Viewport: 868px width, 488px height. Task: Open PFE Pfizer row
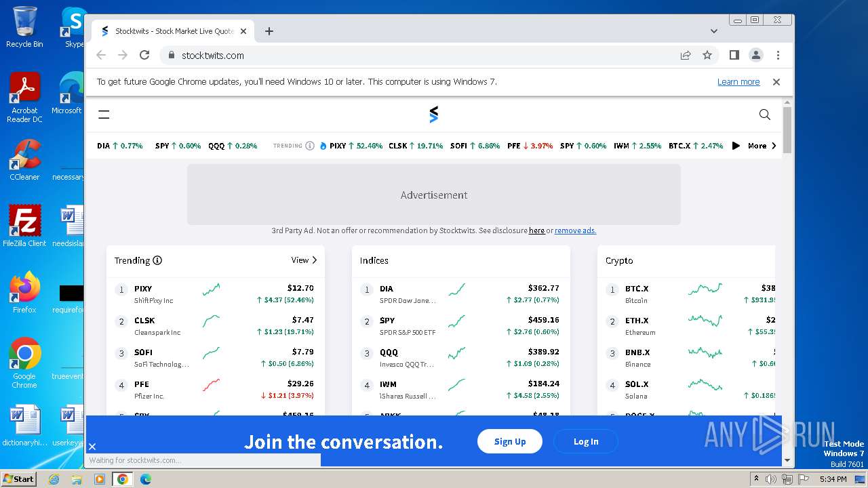(216, 390)
